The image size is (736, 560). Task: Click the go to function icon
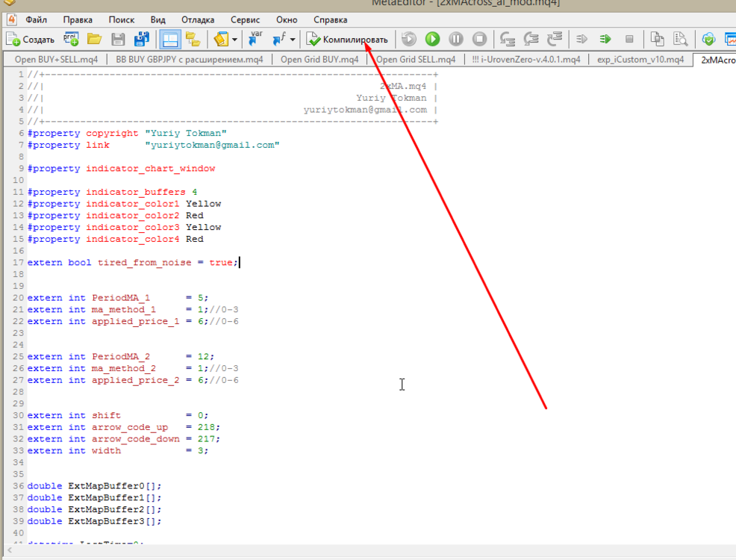[x=279, y=40]
